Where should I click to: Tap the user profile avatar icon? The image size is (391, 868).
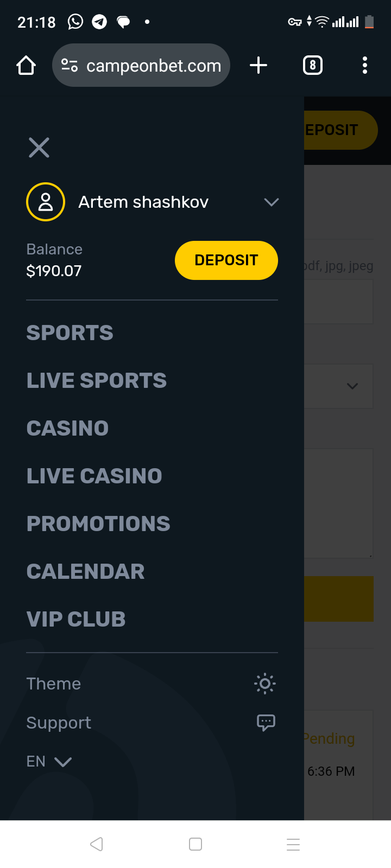coord(46,202)
